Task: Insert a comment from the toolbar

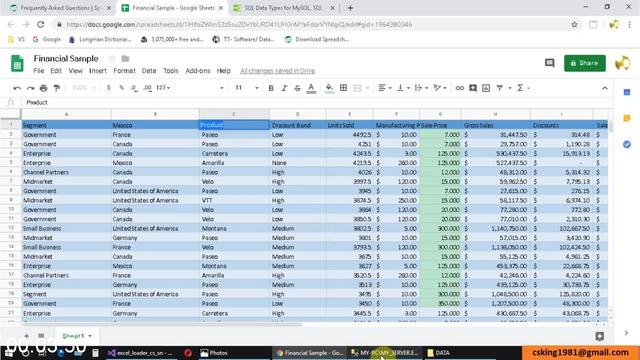Action: point(473,88)
